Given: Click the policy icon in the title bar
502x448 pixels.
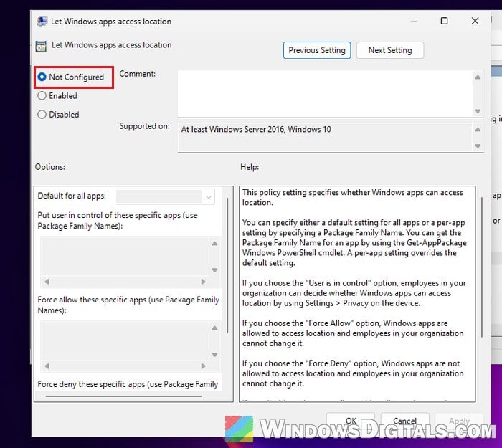Looking at the screenshot, I should (42, 22).
